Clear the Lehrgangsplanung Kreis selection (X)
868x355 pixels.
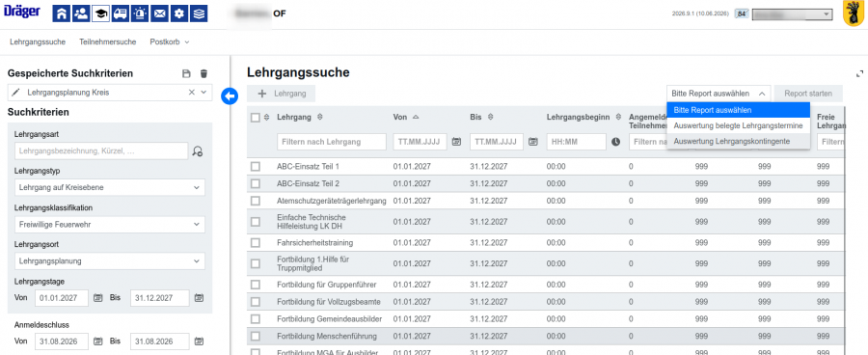click(x=192, y=93)
